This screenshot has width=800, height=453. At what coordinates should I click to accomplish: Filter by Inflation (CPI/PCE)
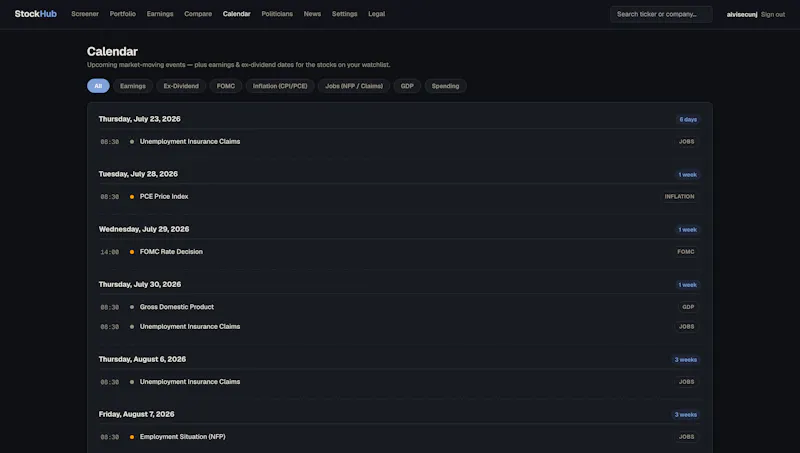(x=280, y=86)
